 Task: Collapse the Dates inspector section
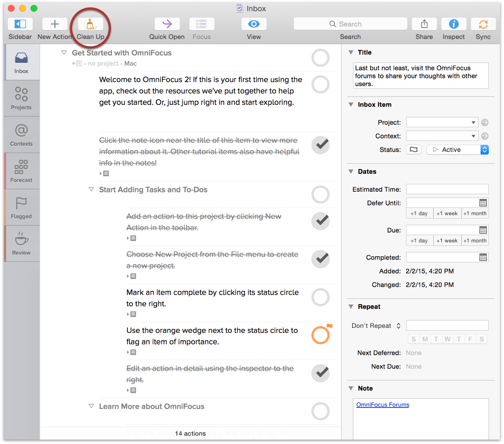pos(351,172)
